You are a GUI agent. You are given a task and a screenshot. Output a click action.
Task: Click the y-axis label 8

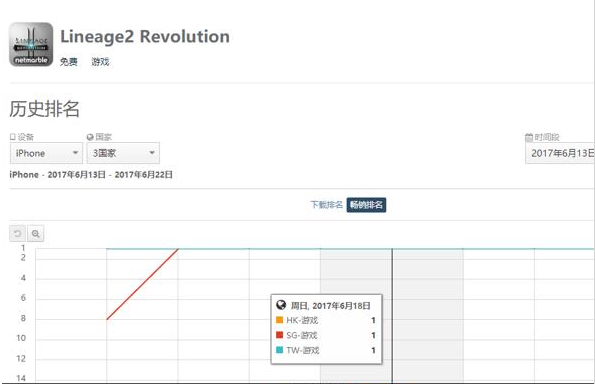coord(23,318)
